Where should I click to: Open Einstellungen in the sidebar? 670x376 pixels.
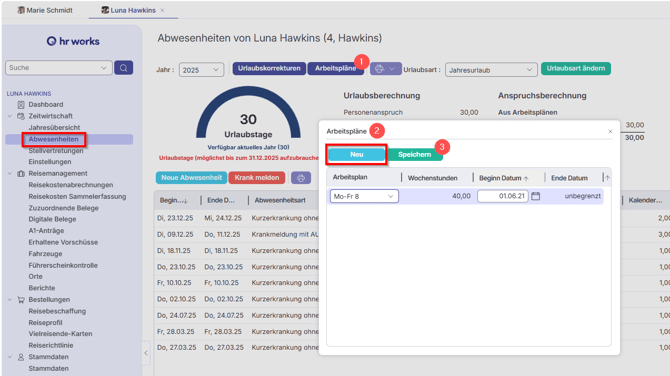click(x=50, y=162)
